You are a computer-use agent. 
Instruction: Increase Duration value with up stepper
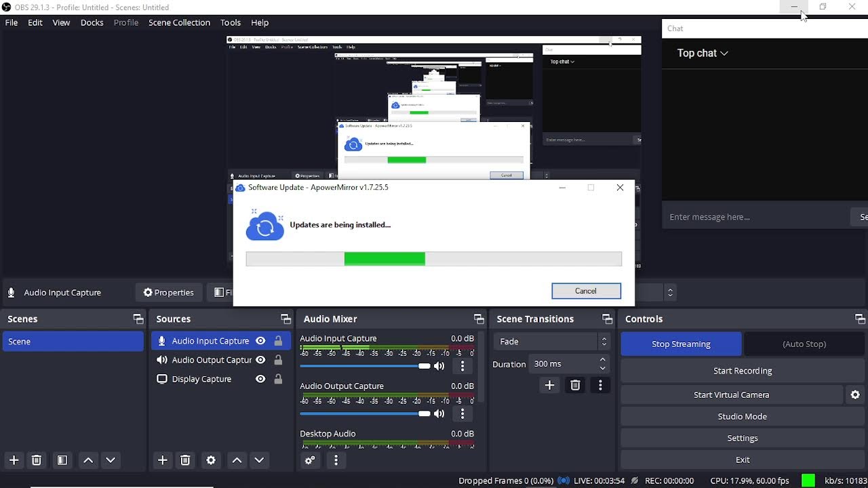[x=602, y=360]
